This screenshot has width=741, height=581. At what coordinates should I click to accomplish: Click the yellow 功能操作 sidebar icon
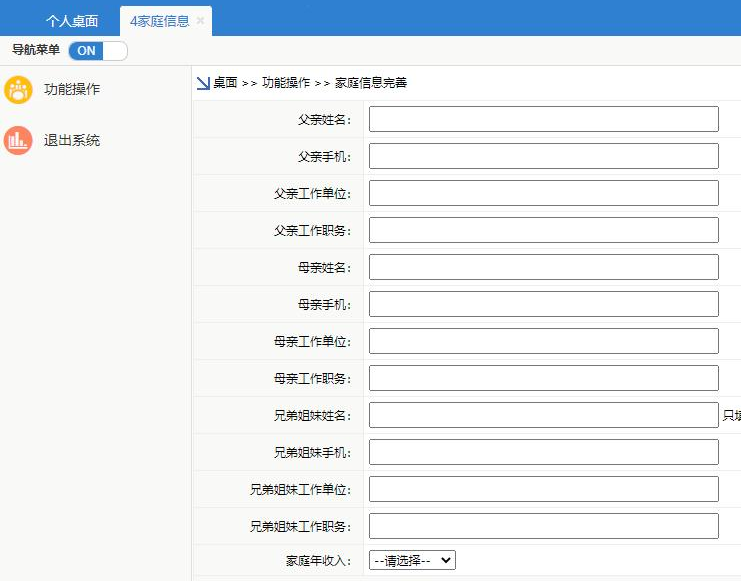point(18,90)
